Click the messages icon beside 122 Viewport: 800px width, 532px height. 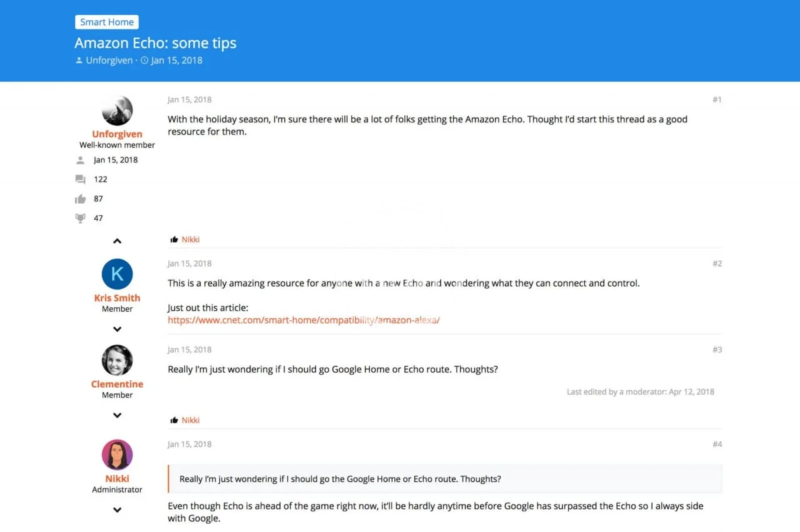point(80,179)
